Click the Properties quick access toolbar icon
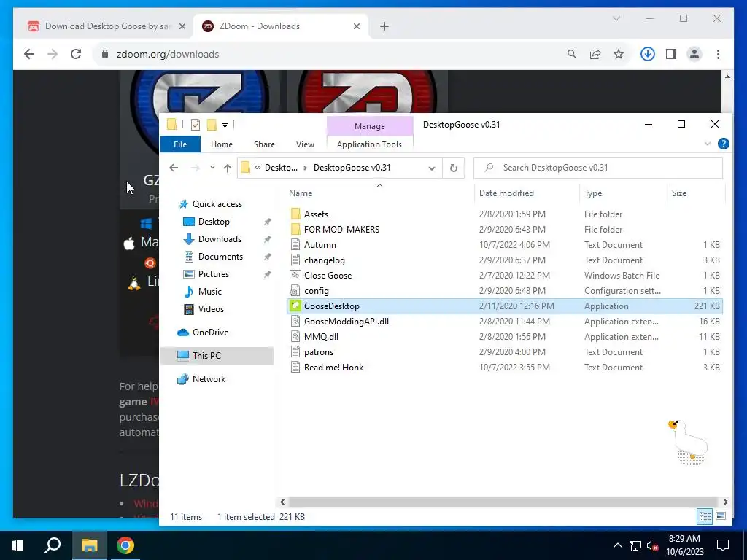Viewport: 747px width, 560px height. tap(196, 125)
